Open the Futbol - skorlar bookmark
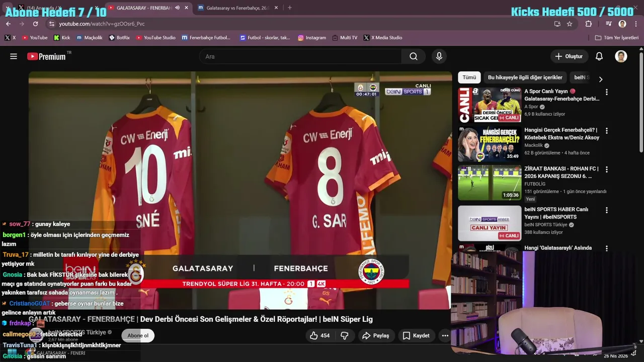644x362 pixels. (265, 38)
